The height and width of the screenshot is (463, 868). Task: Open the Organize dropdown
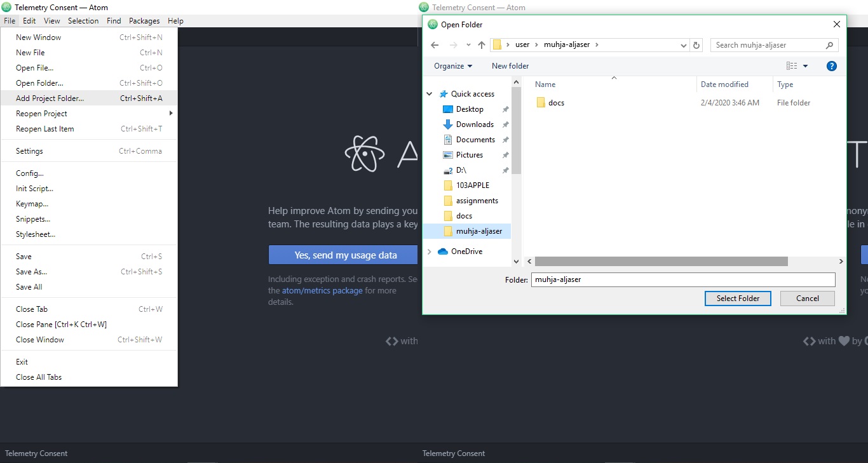(453, 66)
